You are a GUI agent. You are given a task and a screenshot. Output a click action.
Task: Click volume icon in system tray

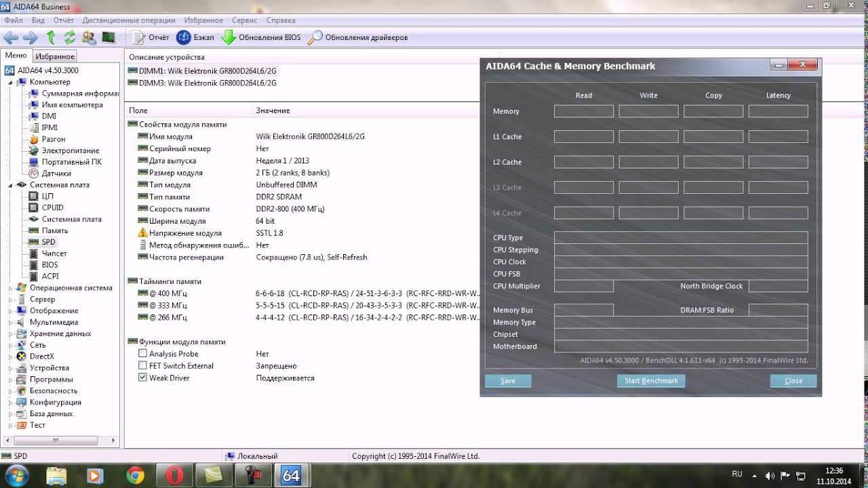tap(770, 476)
